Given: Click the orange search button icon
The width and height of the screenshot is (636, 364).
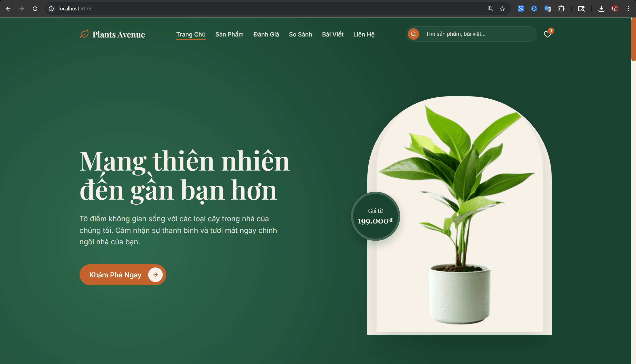Looking at the screenshot, I should [413, 34].
